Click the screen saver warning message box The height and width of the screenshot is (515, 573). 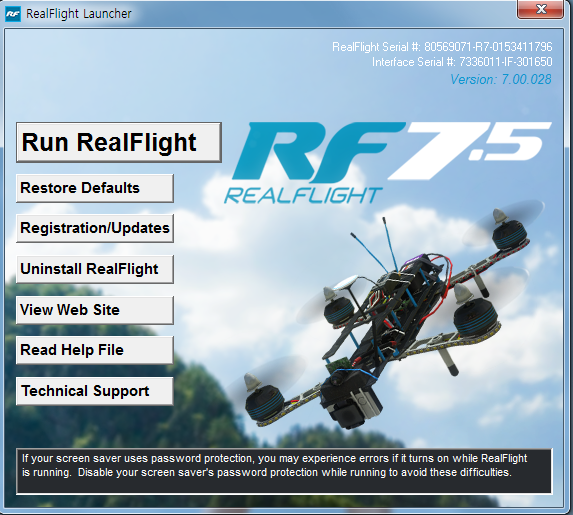(284, 472)
